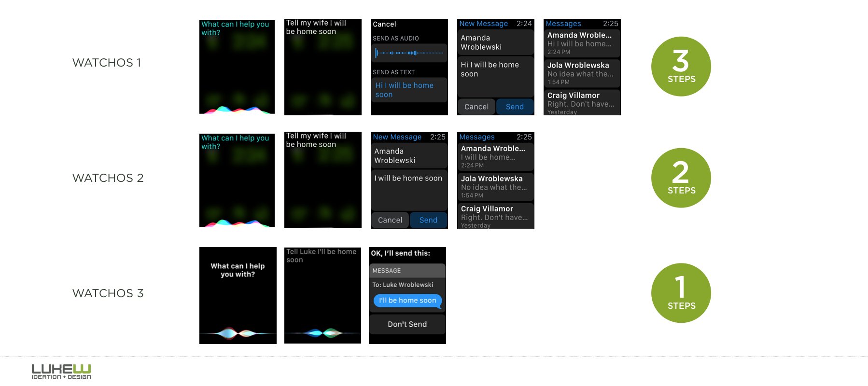Tap the red Siri waveform under 'What can I help you with?'
This screenshot has width=868, height=386.
point(238,333)
